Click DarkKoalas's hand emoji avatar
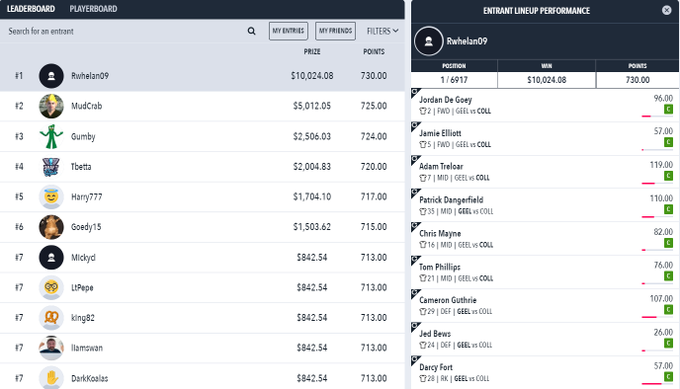The height and width of the screenshot is (389, 680). [51, 378]
